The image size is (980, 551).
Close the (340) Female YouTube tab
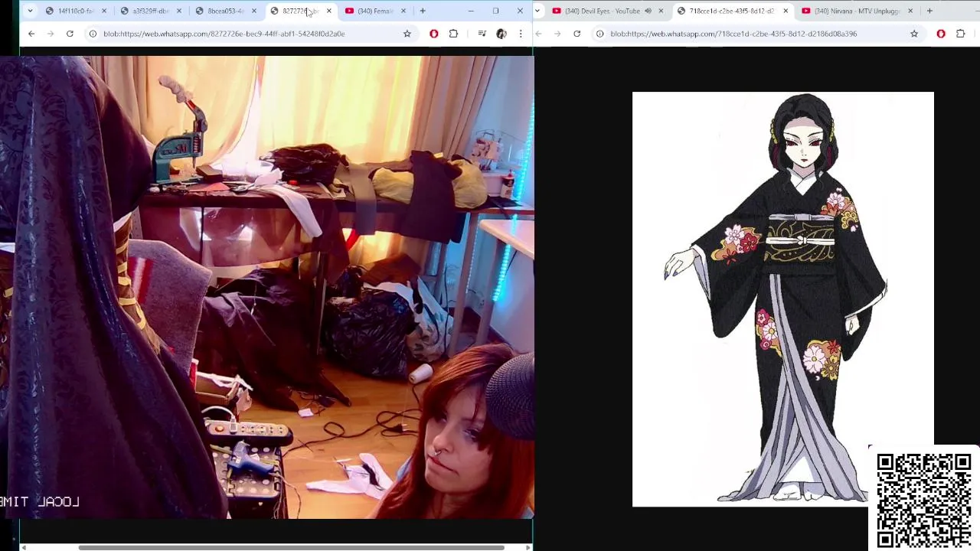click(403, 11)
